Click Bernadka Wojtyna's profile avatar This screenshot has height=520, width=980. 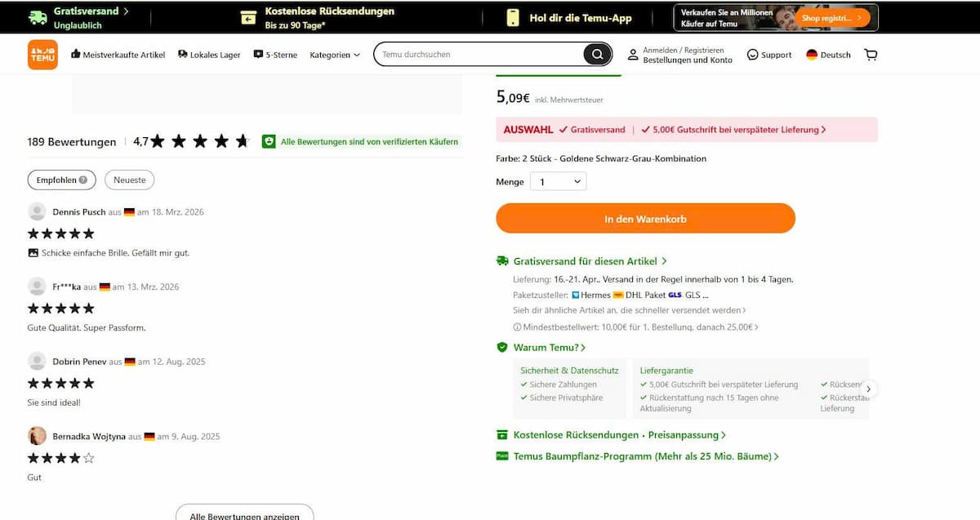[x=37, y=436]
